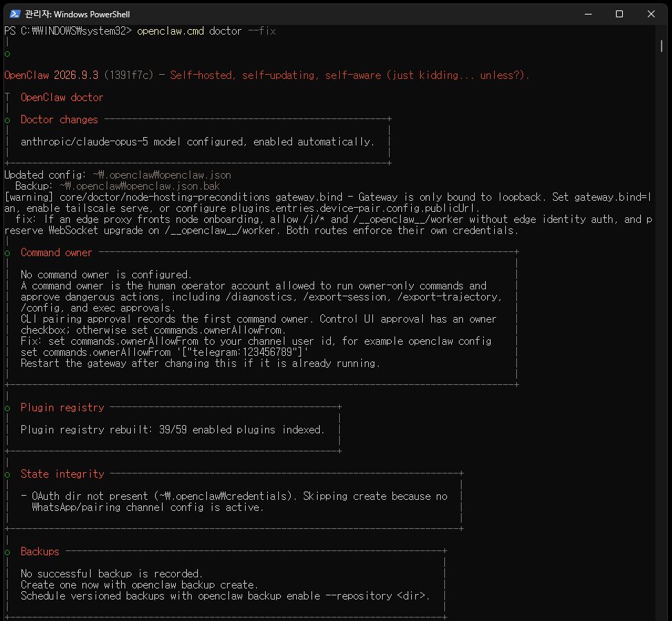The width and height of the screenshot is (672, 621).
Task: Click the 'Plugin registry' section title
Action: point(62,408)
